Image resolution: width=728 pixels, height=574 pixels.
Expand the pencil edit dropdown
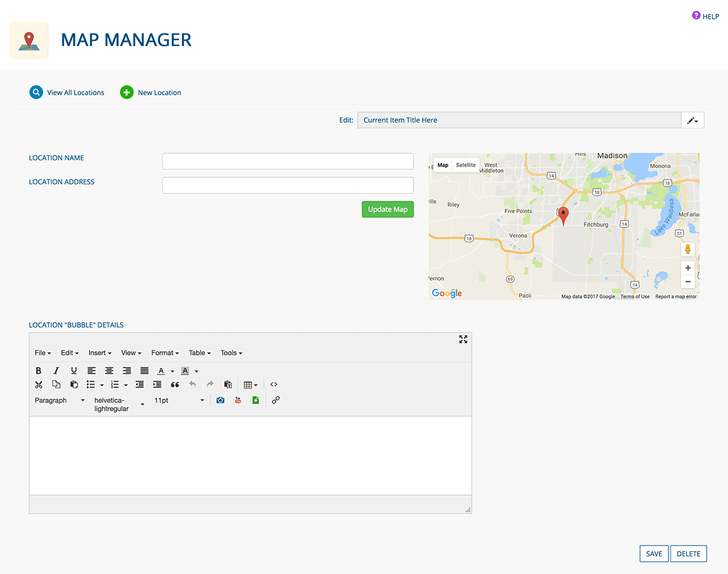(x=692, y=120)
